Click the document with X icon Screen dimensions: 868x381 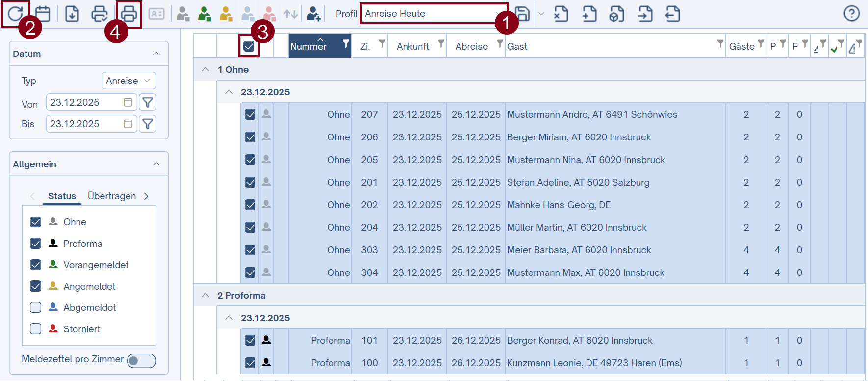pos(561,14)
